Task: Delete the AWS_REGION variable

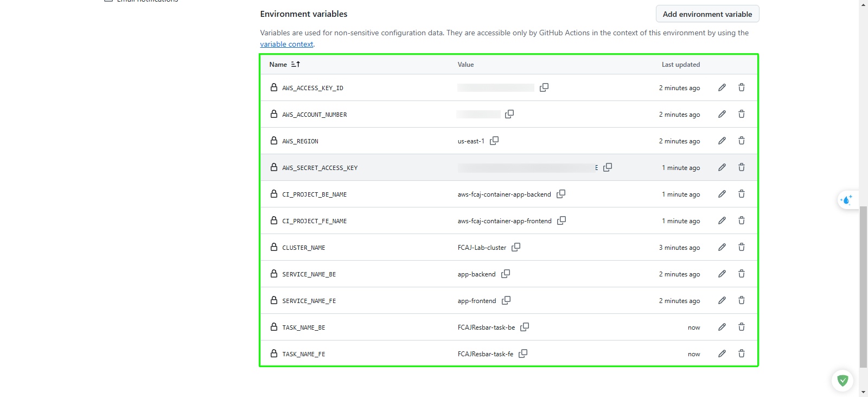Action: 742,141
